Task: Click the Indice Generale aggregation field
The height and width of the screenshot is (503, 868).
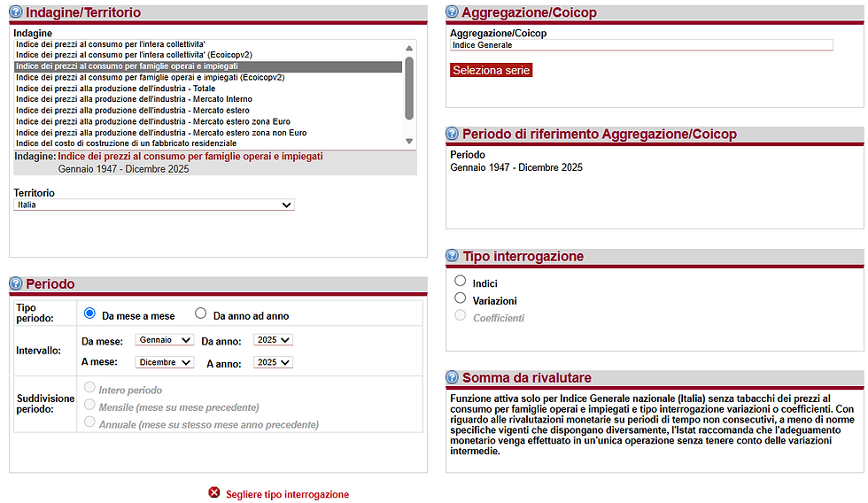Action: pos(641,45)
